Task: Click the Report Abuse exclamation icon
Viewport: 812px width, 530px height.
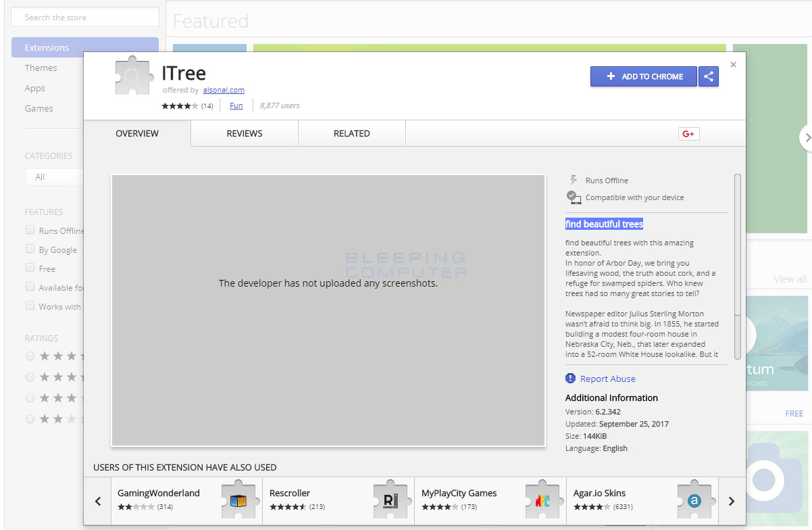Action: click(x=571, y=379)
